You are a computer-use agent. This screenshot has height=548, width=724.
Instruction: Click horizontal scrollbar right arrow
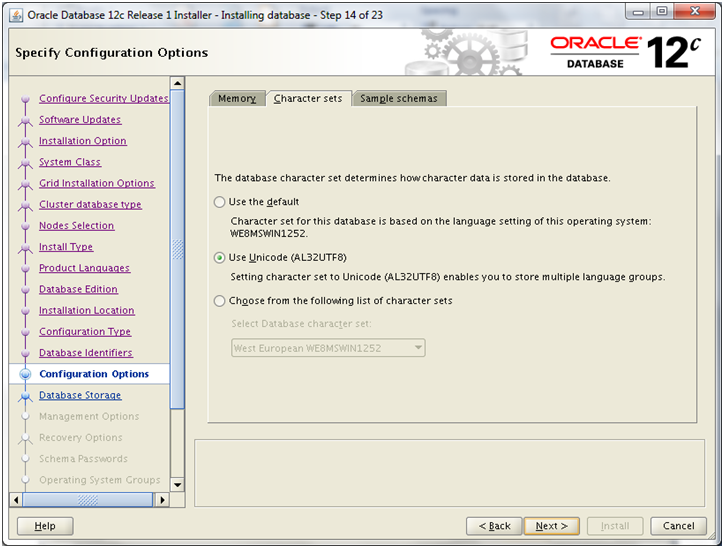click(x=162, y=500)
